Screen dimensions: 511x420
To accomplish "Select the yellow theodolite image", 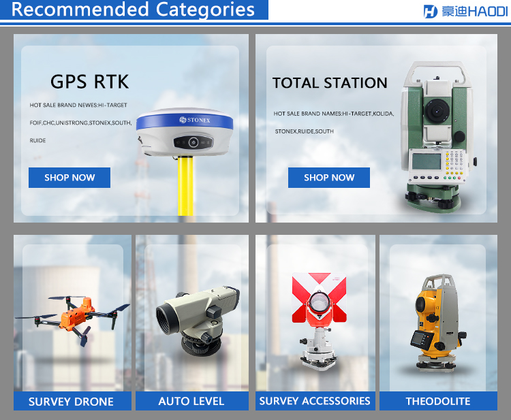I will 437,323.
